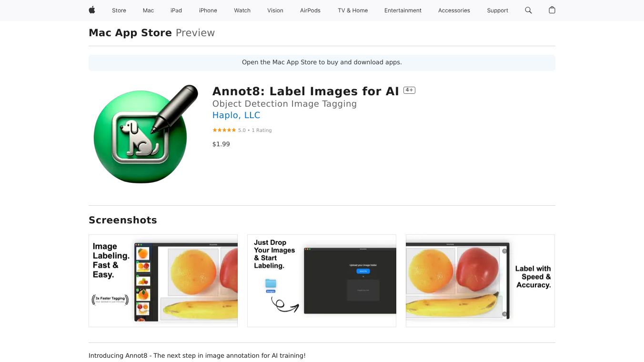Image resolution: width=644 pixels, height=362 pixels.
Task: Open the shopping bag icon
Action: (552, 10)
